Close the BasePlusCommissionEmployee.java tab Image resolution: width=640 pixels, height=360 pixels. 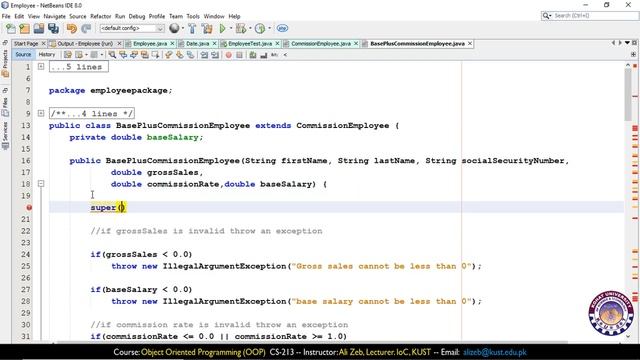pos(470,43)
